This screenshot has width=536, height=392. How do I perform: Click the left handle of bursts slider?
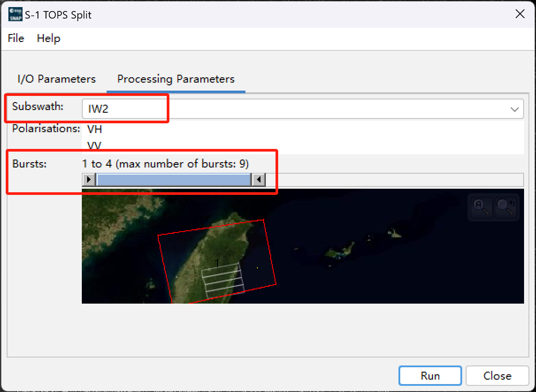(x=89, y=179)
